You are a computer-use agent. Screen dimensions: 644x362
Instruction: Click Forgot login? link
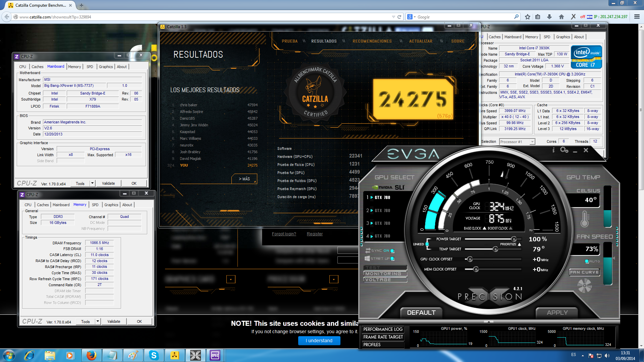[x=284, y=234]
